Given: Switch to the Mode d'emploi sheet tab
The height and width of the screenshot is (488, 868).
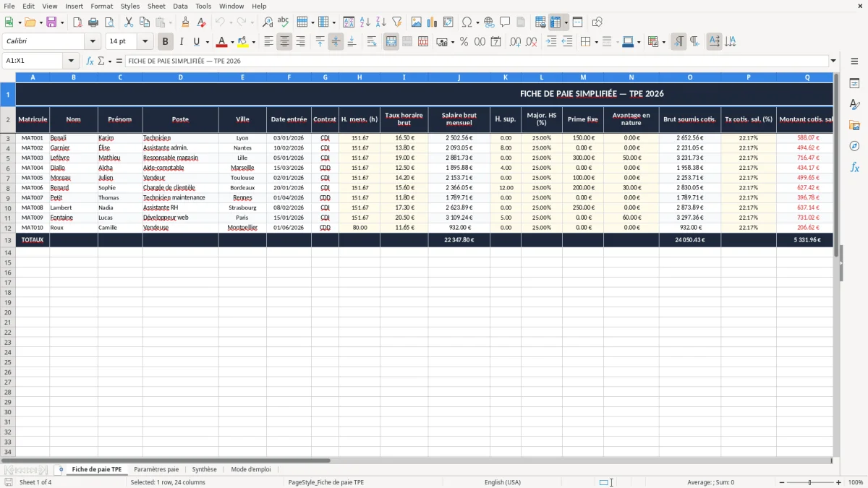Looking at the screenshot, I should coord(251,469).
